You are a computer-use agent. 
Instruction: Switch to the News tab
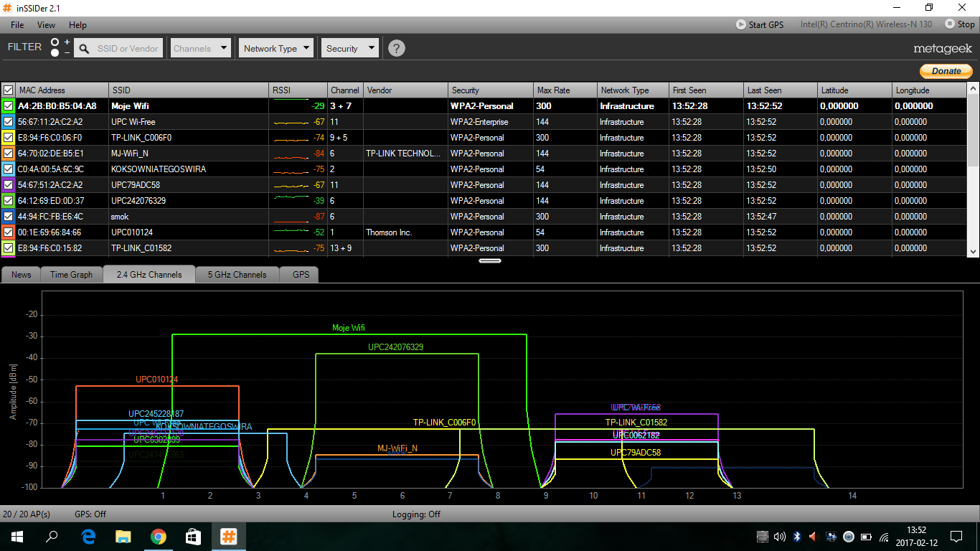[22, 275]
